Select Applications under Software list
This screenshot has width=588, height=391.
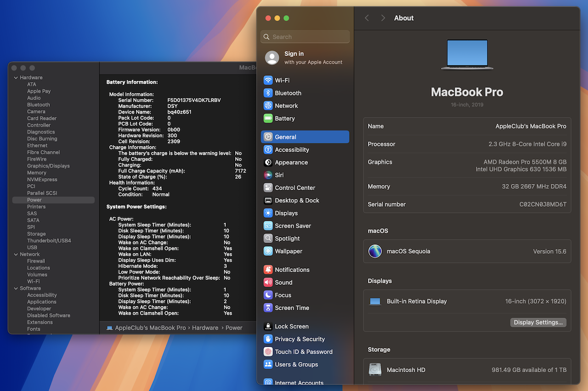click(x=42, y=302)
